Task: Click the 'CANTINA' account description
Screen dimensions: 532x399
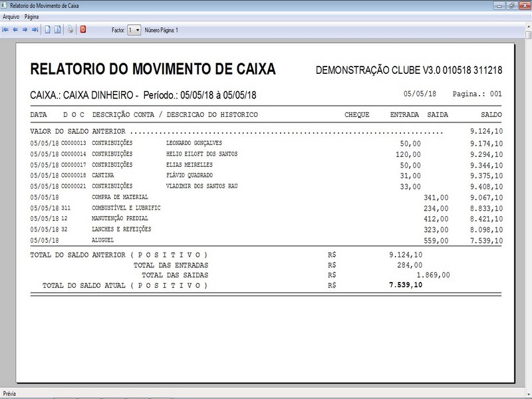Action: (103, 176)
